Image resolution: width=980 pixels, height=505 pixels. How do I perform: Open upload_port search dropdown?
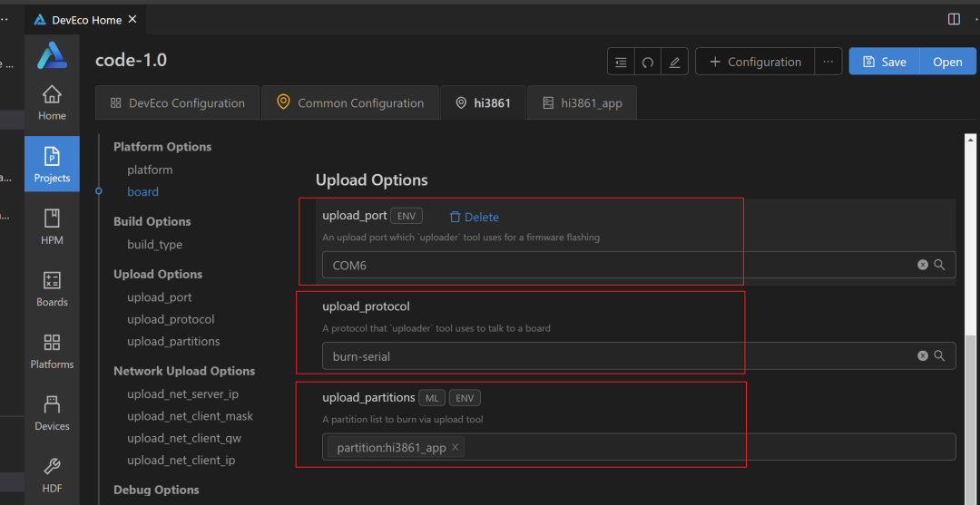(x=940, y=265)
